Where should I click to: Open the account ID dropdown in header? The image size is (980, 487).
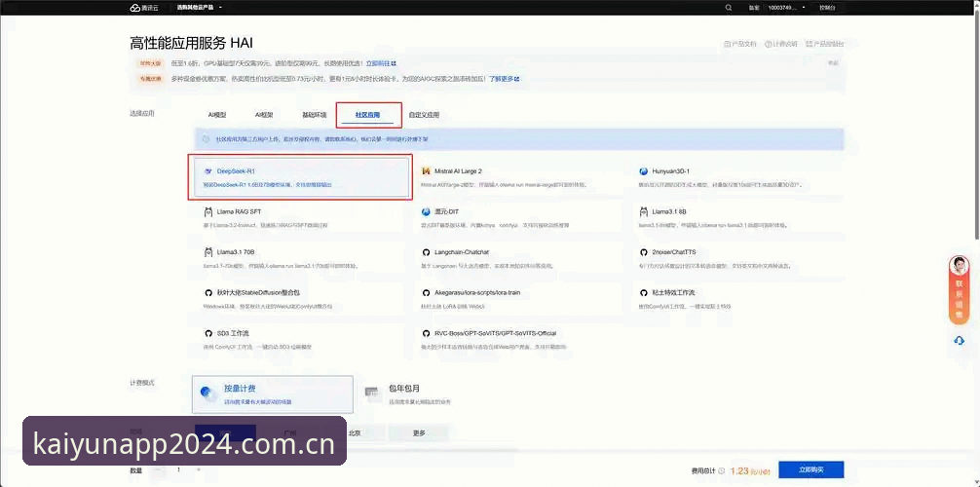[786, 8]
